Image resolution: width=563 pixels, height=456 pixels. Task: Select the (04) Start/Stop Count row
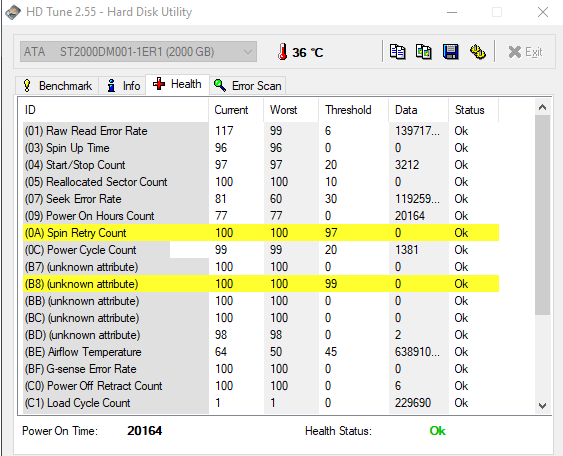tap(261, 165)
